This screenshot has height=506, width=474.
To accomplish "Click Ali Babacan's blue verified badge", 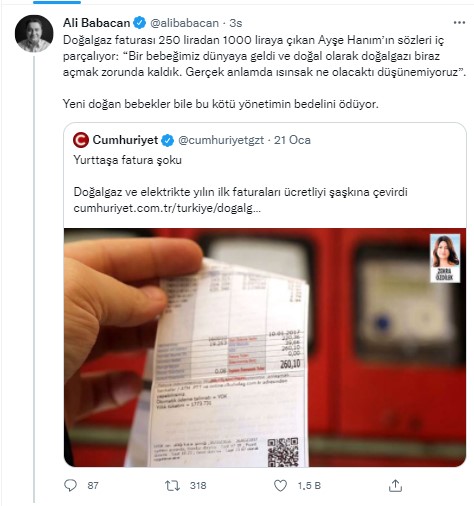I will (x=140, y=23).
